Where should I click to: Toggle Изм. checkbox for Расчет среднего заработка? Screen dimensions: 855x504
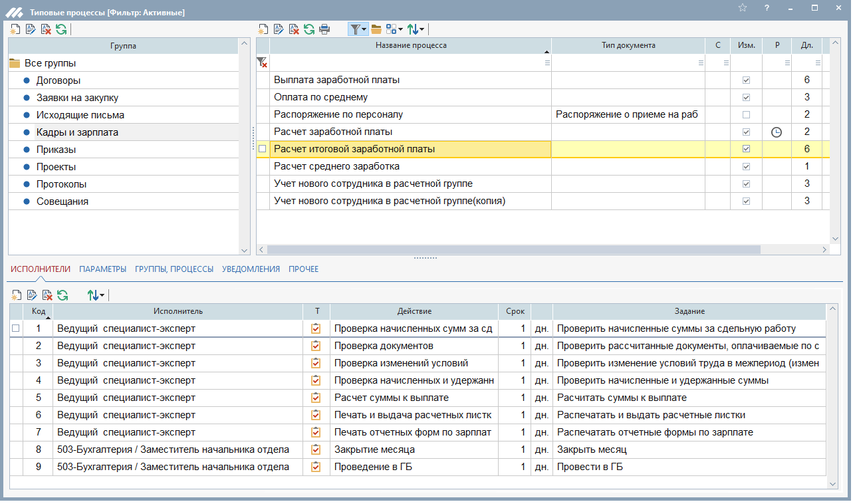point(746,166)
